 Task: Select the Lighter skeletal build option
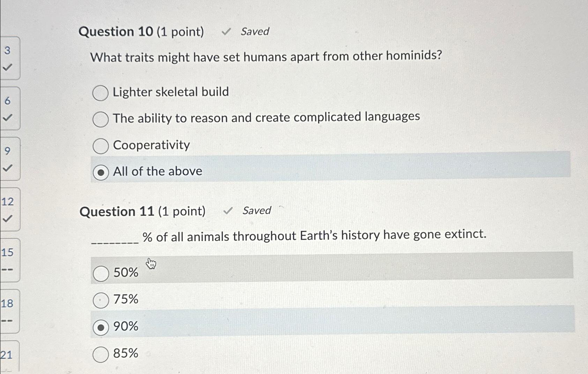pos(101,93)
